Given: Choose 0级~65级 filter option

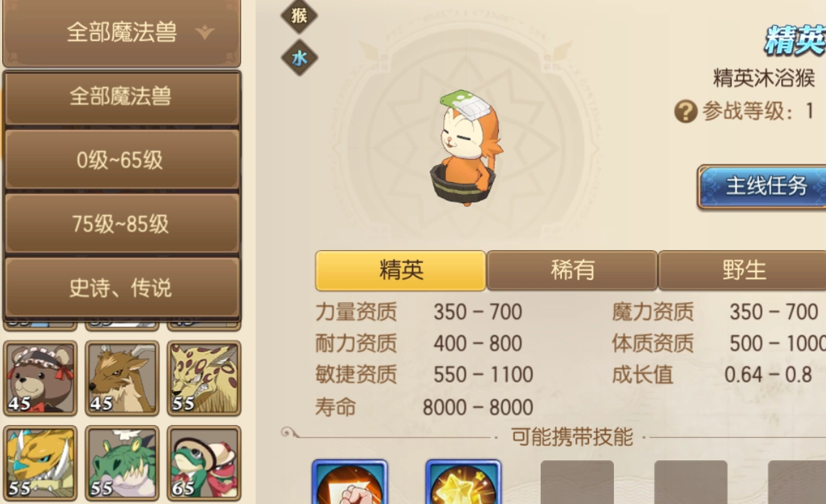Looking at the screenshot, I should (122, 159).
